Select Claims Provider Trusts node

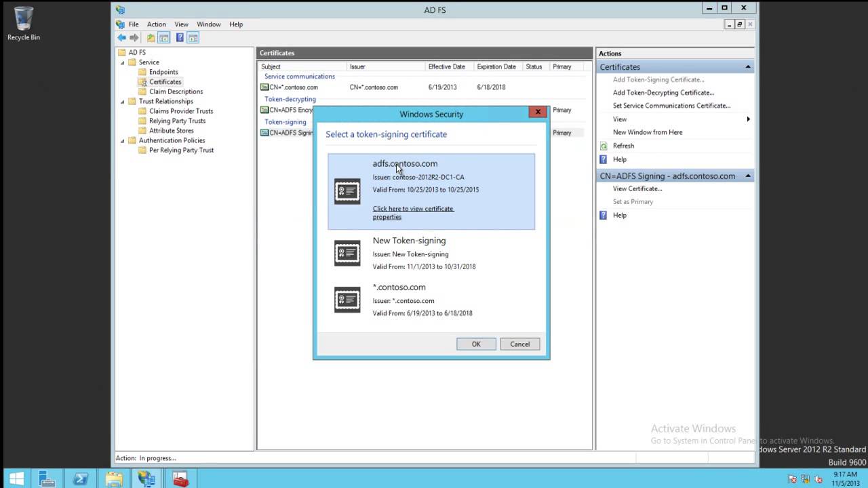[181, 111]
